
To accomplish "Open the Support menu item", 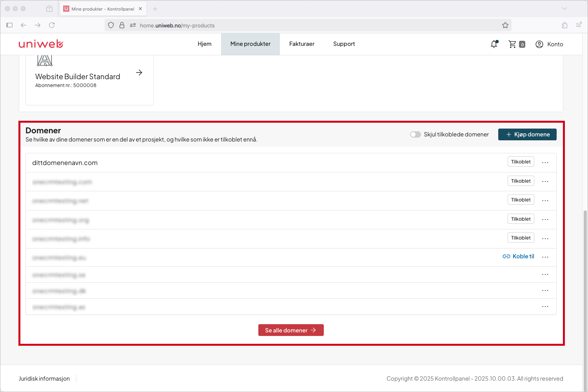I will point(344,44).
